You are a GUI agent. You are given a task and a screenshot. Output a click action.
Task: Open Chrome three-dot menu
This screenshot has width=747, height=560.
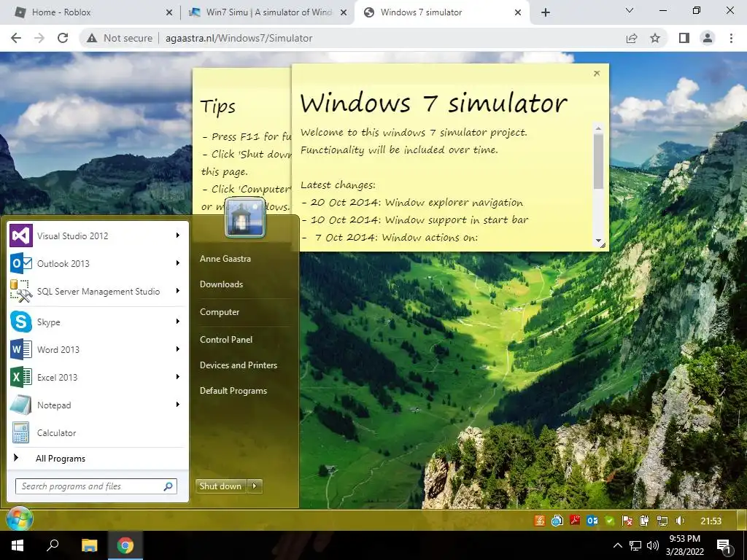pos(731,38)
